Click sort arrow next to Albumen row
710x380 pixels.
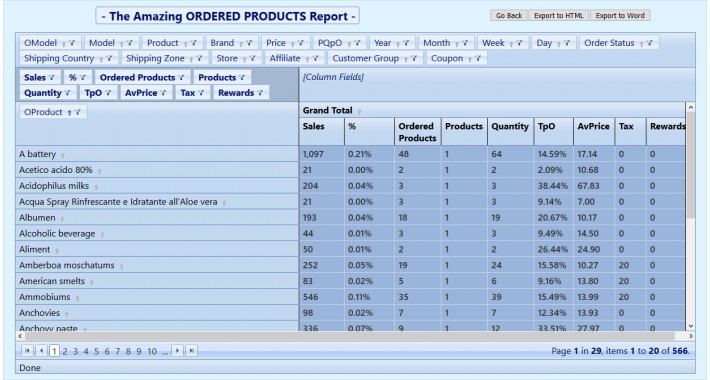[62, 219]
